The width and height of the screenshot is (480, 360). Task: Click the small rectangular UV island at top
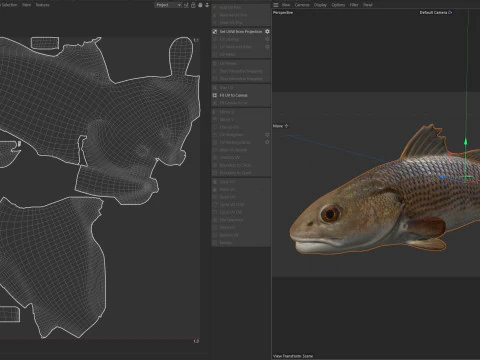(45, 43)
